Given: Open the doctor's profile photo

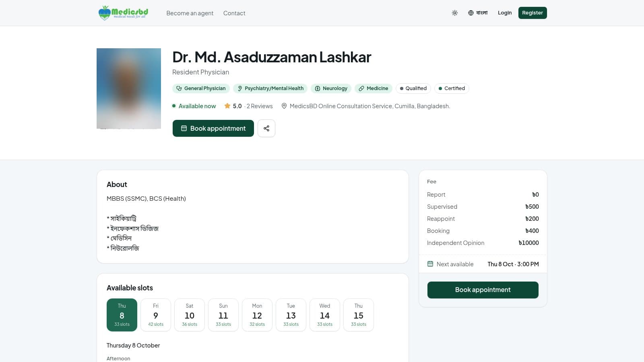Looking at the screenshot, I should tap(129, 88).
